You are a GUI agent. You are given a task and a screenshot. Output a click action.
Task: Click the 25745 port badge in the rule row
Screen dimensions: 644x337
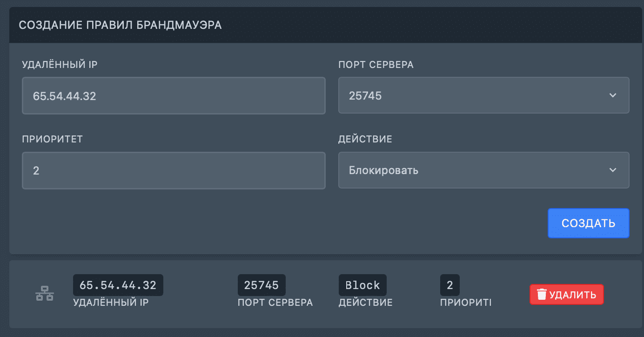click(x=262, y=285)
